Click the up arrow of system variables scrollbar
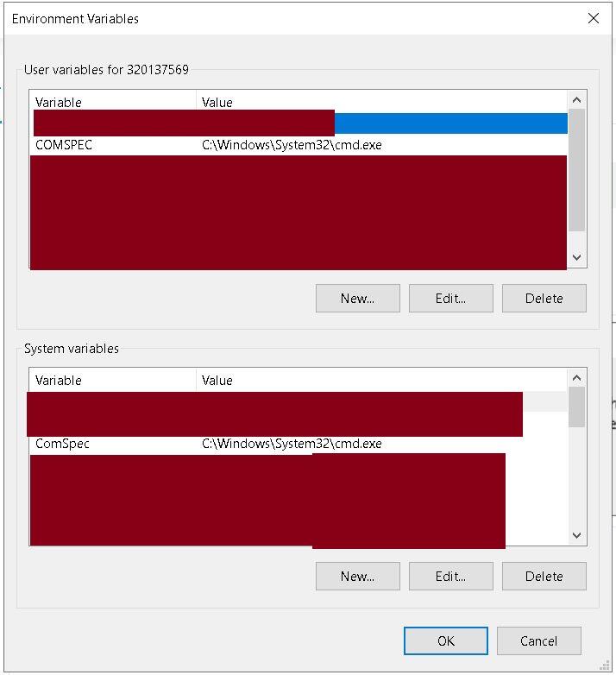Screen dimensions: 616x675 pyautogui.click(x=577, y=378)
